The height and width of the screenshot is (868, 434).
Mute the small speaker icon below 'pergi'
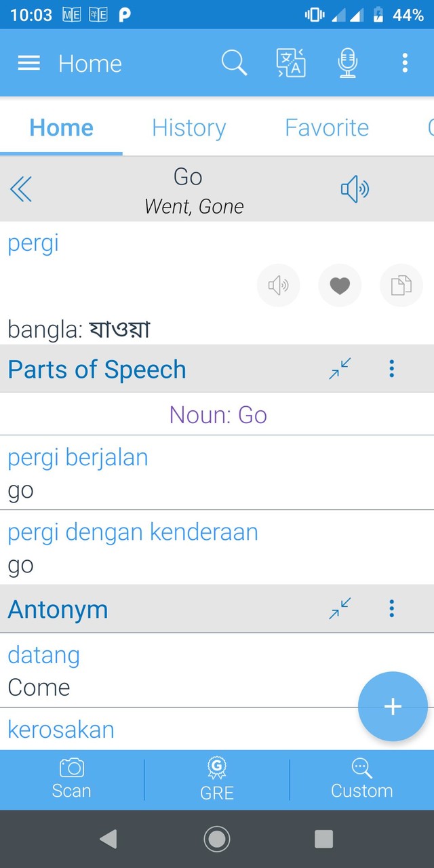coord(279,285)
